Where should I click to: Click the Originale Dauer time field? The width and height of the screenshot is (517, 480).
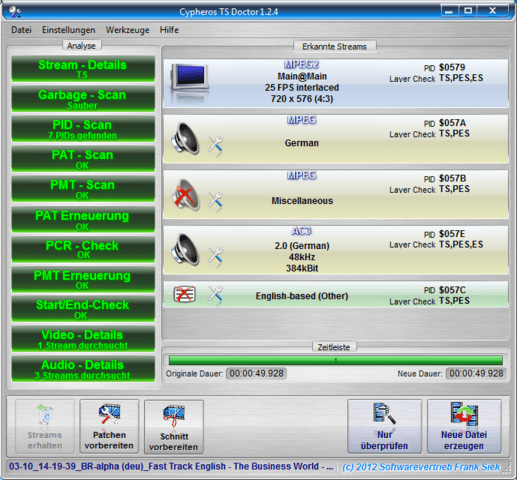click(256, 373)
